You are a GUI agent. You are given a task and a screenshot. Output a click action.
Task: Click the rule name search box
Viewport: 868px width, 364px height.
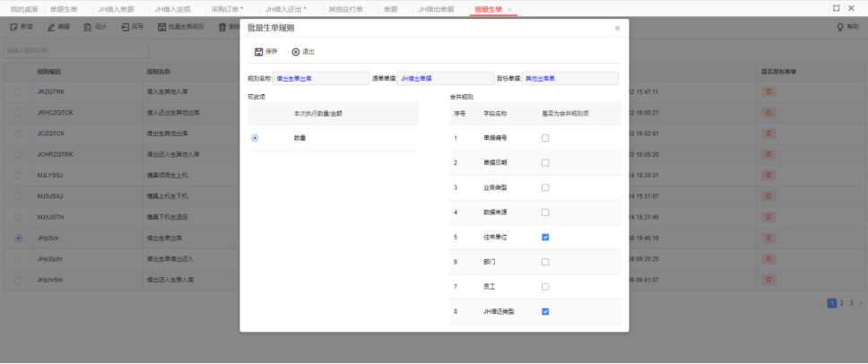(76, 50)
